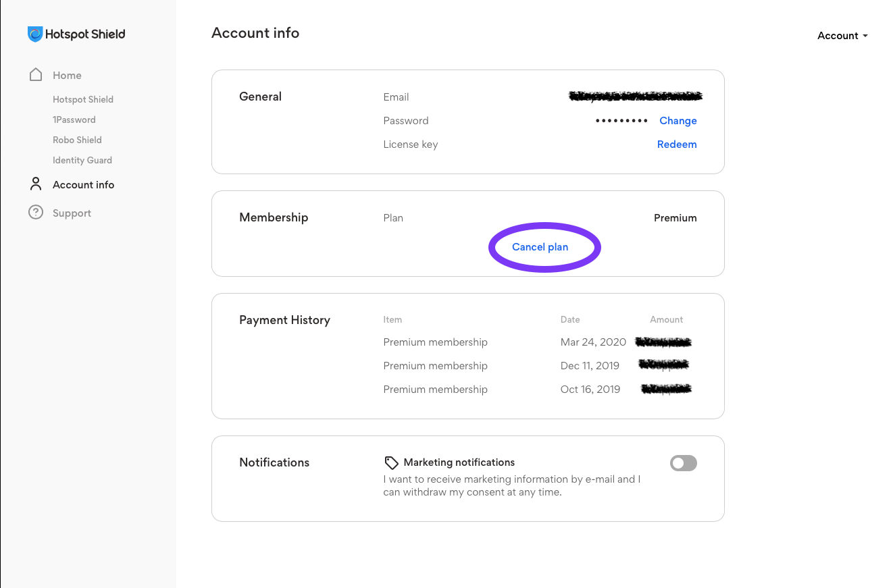
Task: Click the Mar 24, 2020 payment date
Action: (593, 342)
